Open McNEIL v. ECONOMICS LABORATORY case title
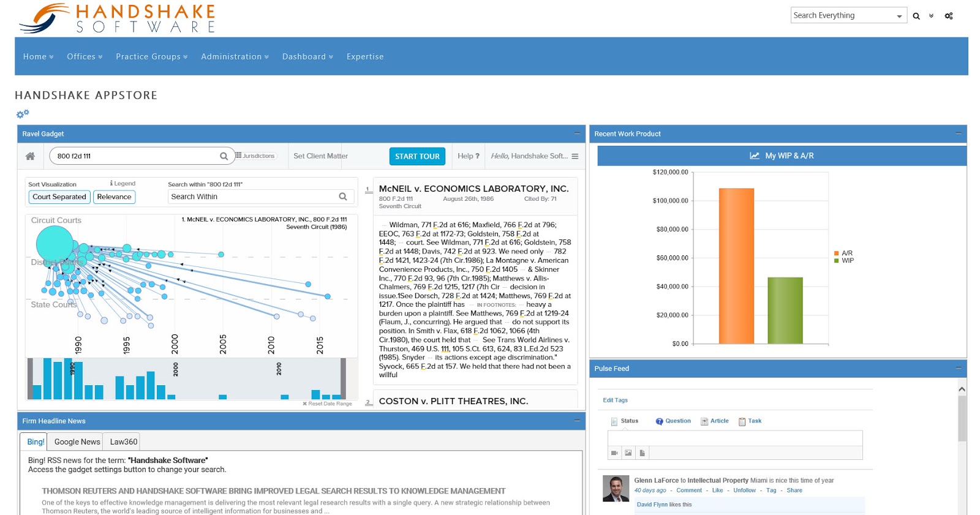 473,189
